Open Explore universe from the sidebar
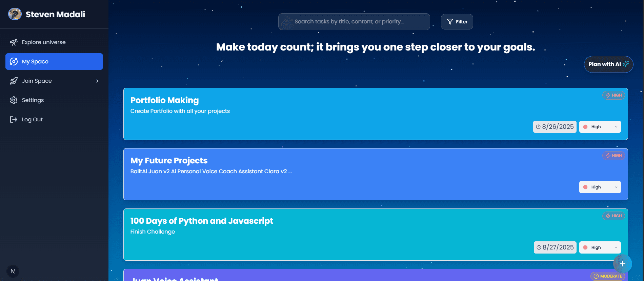 (x=44, y=42)
